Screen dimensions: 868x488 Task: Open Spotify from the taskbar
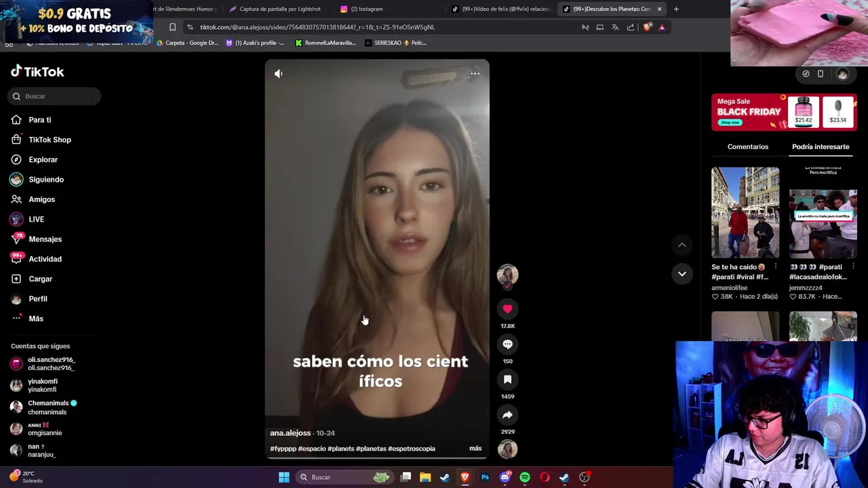(525, 477)
